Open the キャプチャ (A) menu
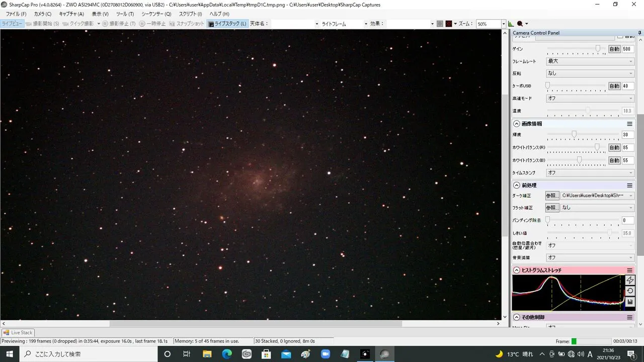 click(x=71, y=14)
